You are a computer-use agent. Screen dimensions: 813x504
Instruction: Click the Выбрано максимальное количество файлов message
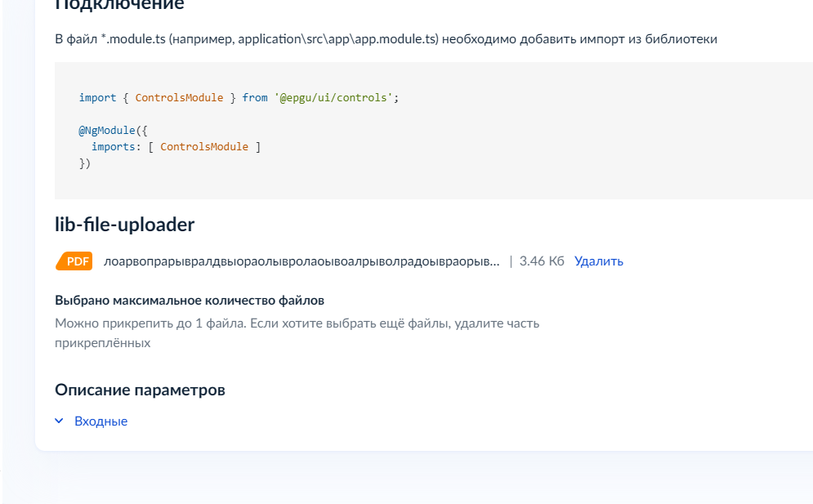190,301
